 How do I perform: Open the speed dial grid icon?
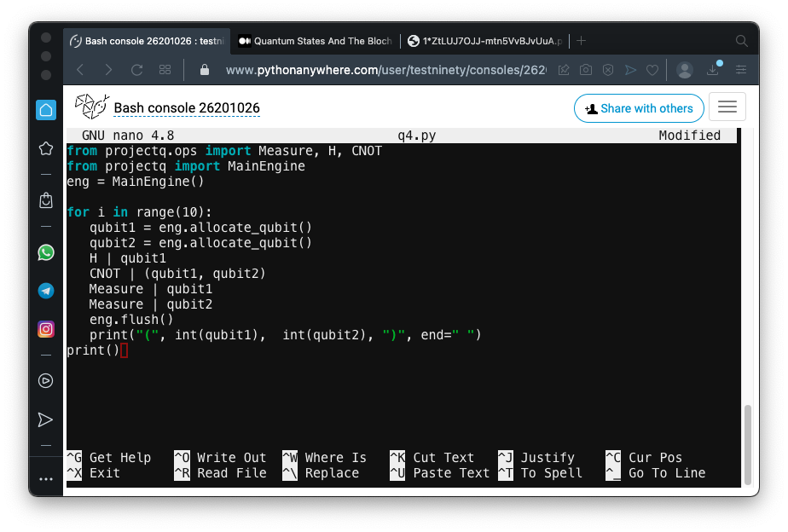click(x=165, y=70)
